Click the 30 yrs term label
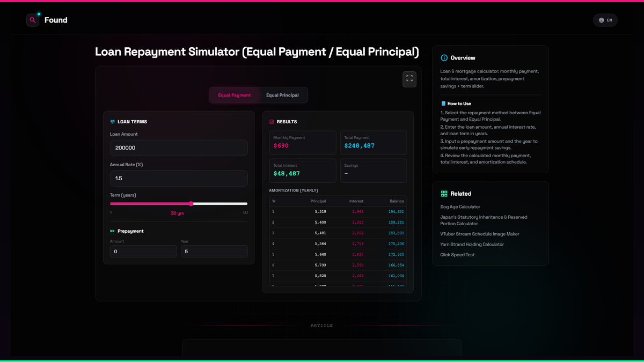 (x=177, y=213)
